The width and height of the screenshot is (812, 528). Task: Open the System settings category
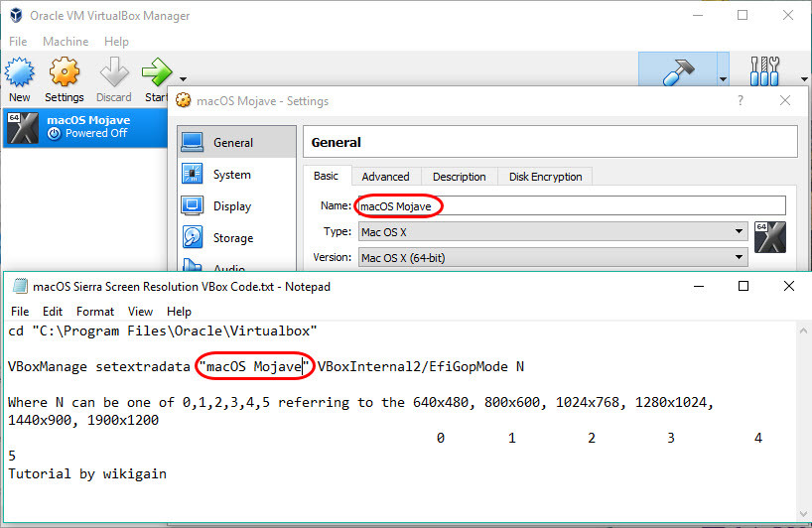(x=236, y=175)
